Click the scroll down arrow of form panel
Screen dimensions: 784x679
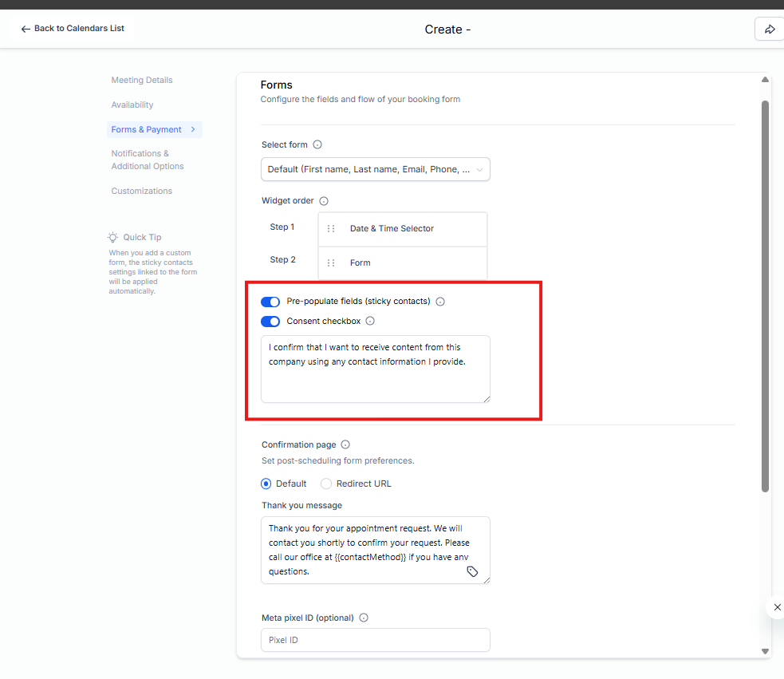pyautogui.click(x=765, y=651)
